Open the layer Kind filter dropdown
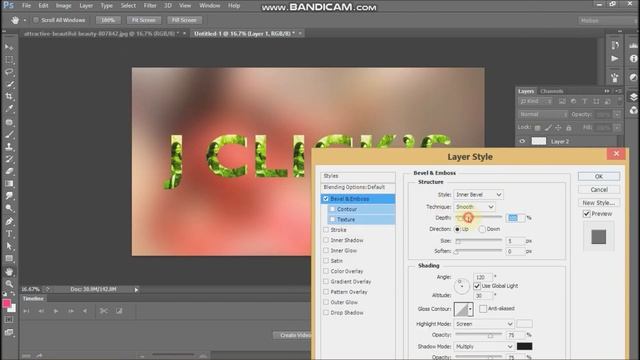Image resolution: width=640 pixels, height=360 pixels. [x=536, y=102]
